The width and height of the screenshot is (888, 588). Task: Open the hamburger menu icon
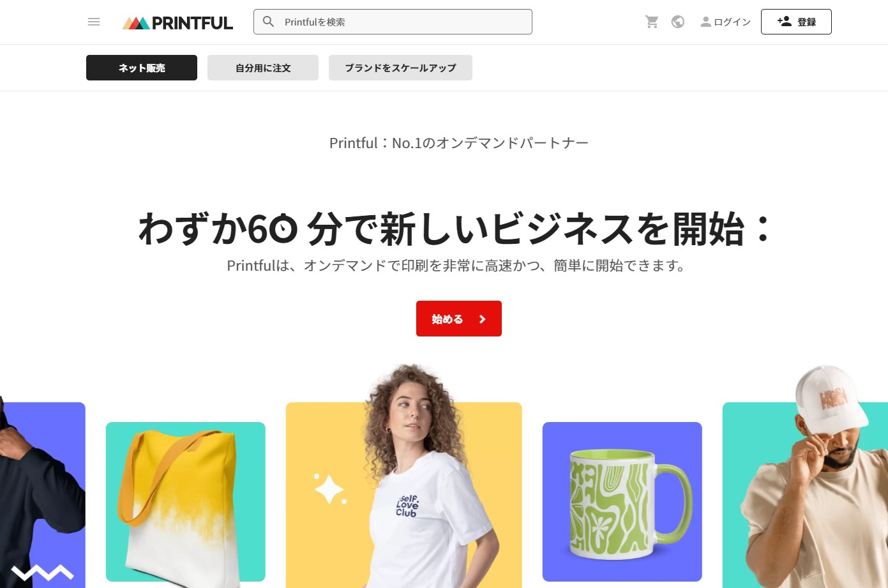tap(94, 22)
